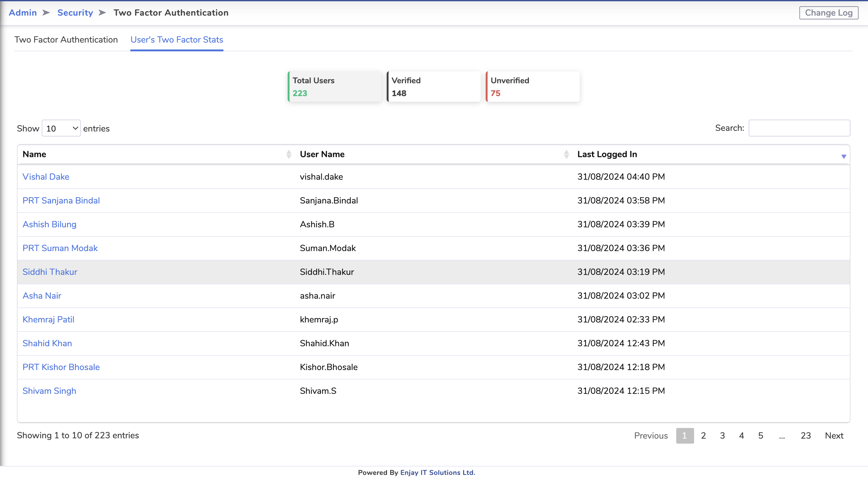The width and height of the screenshot is (868, 479).
Task: Open Khemraj Patil user link
Action: click(48, 319)
